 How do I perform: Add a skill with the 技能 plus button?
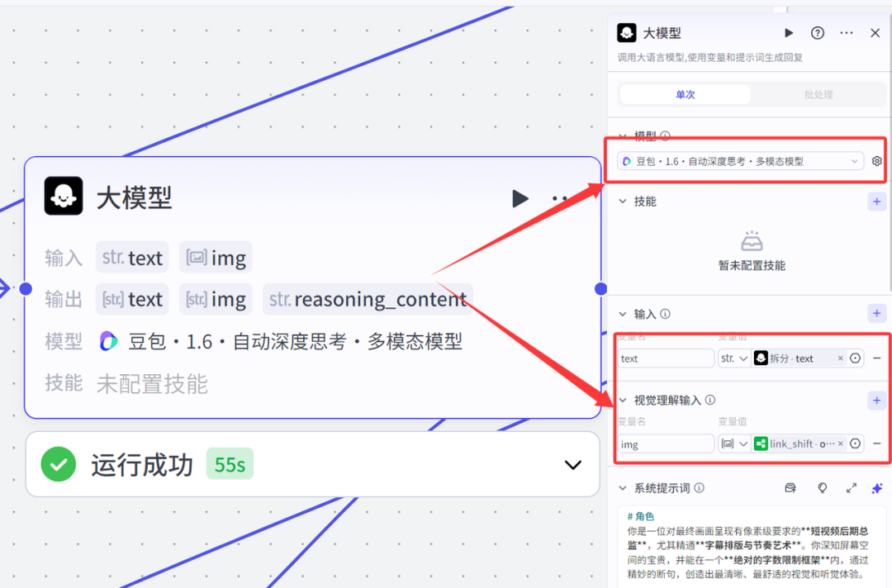click(x=876, y=202)
